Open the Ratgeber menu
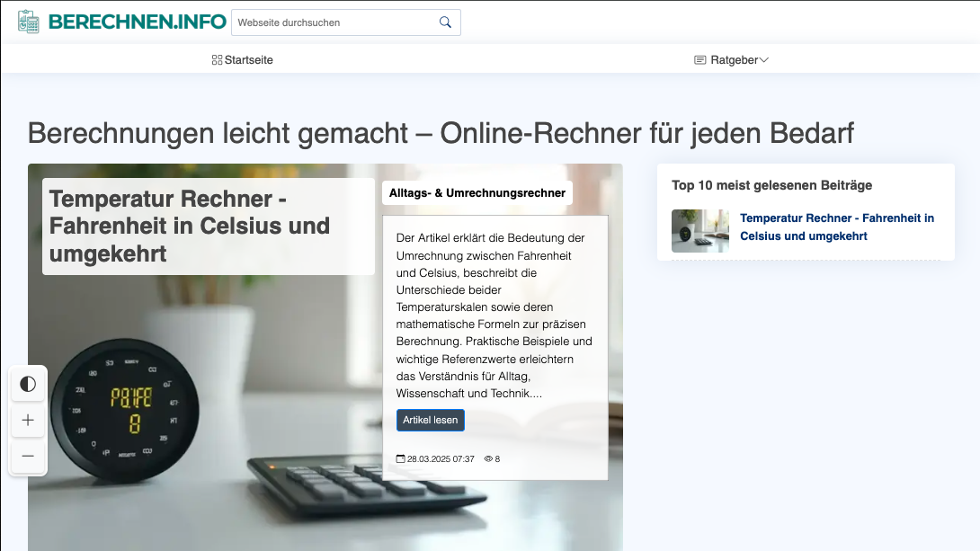Screen dimensions: 980x551 click(734, 60)
